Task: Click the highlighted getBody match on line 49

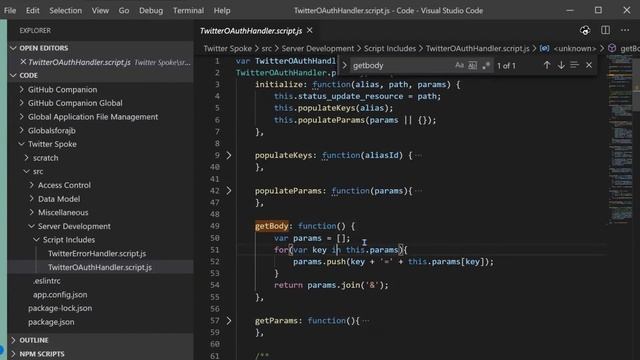Action: click(271, 226)
